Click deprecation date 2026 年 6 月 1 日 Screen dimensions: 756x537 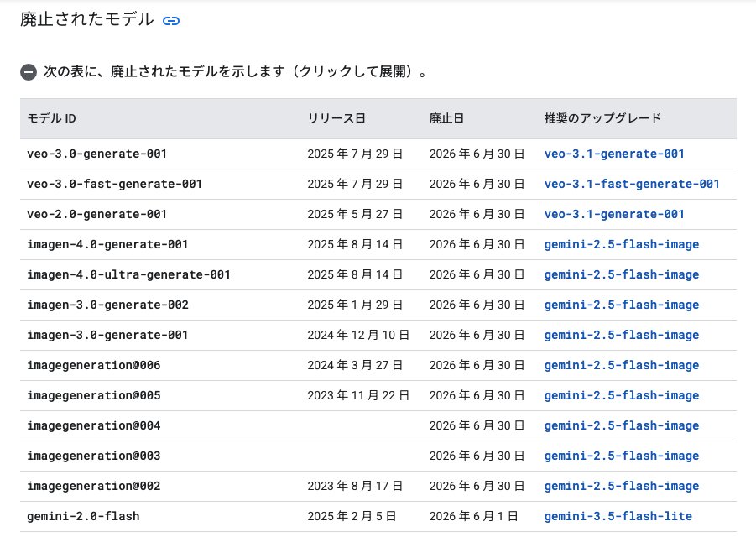coord(473,516)
